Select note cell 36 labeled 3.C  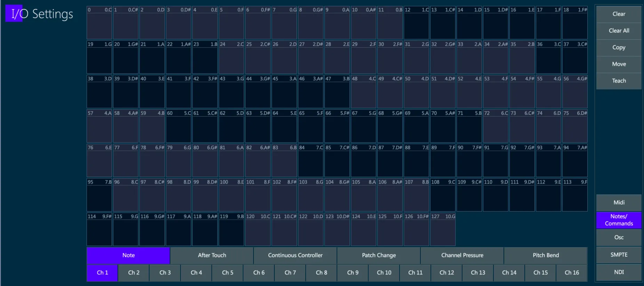coord(549,57)
